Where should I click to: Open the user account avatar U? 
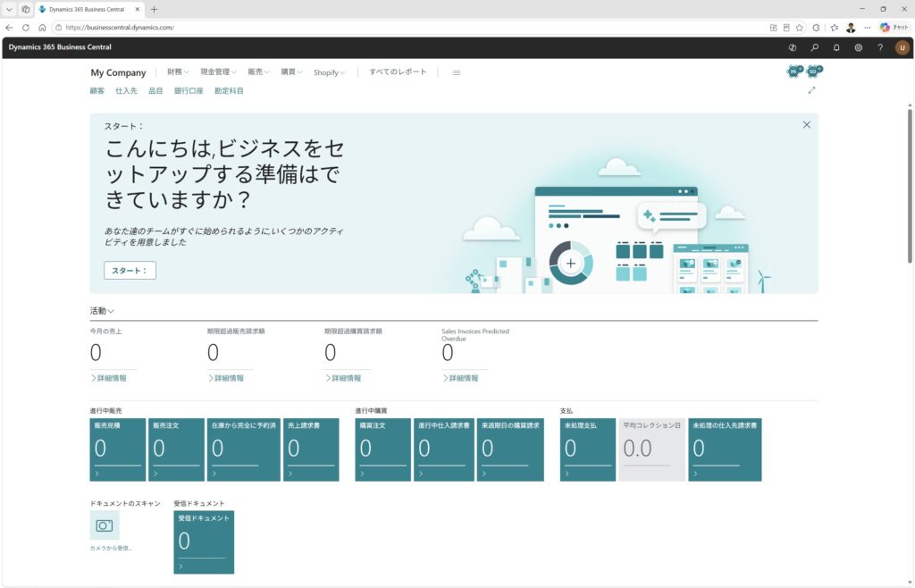pyautogui.click(x=902, y=48)
